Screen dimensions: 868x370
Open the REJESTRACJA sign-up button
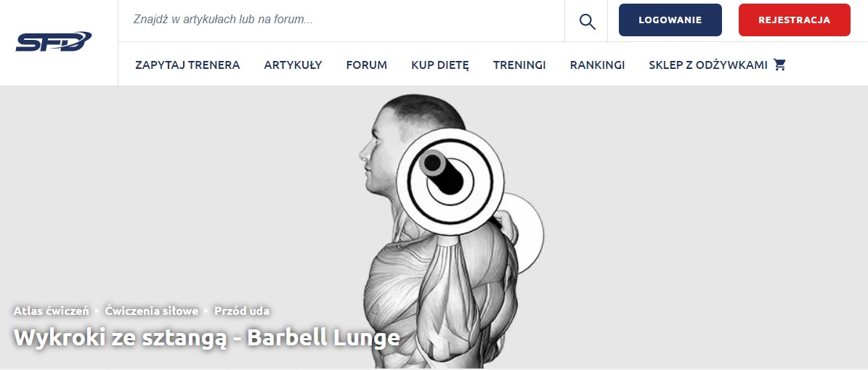point(794,20)
